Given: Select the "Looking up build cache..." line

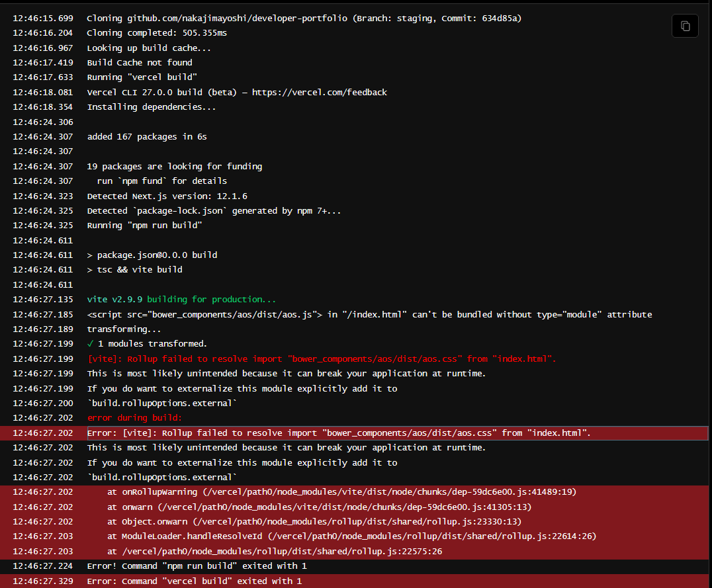Looking at the screenshot, I should click(149, 48).
